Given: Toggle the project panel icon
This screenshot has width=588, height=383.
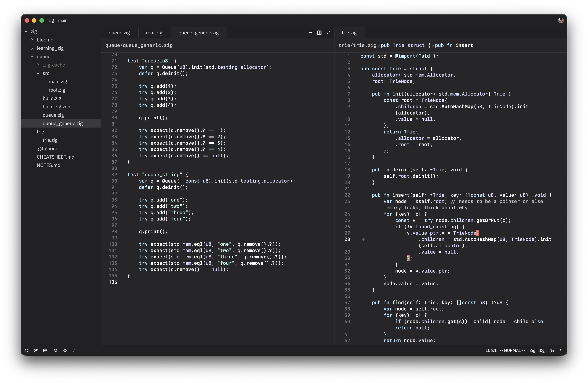Looking at the screenshot, I should (27, 350).
